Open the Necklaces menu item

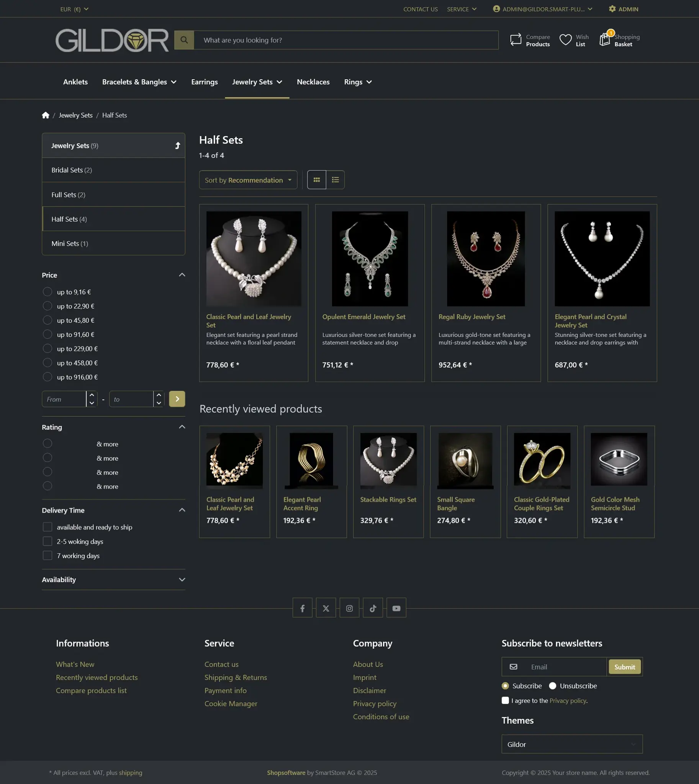click(313, 82)
